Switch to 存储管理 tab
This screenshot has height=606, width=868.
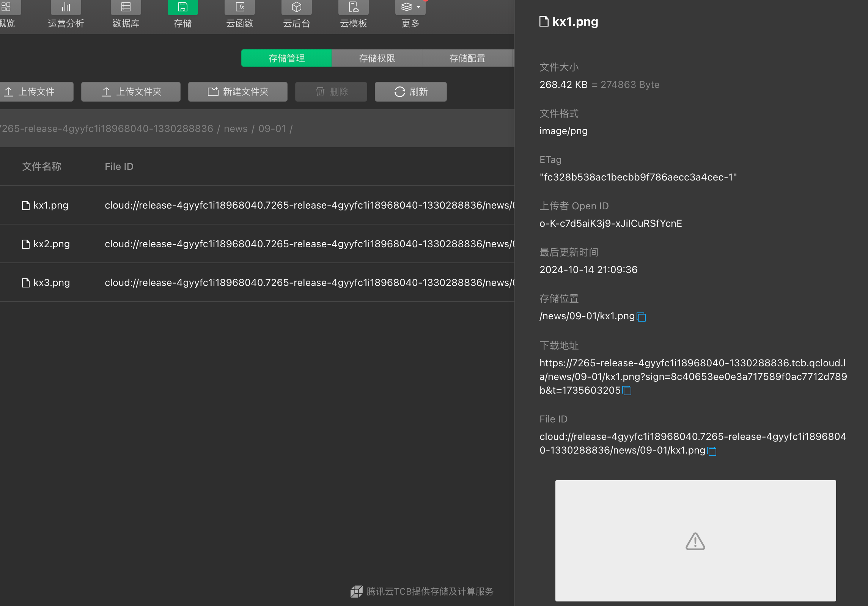coord(286,58)
